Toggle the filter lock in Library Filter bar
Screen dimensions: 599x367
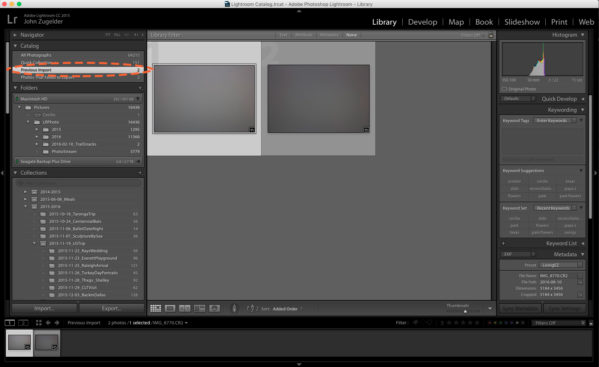click(491, 35)
